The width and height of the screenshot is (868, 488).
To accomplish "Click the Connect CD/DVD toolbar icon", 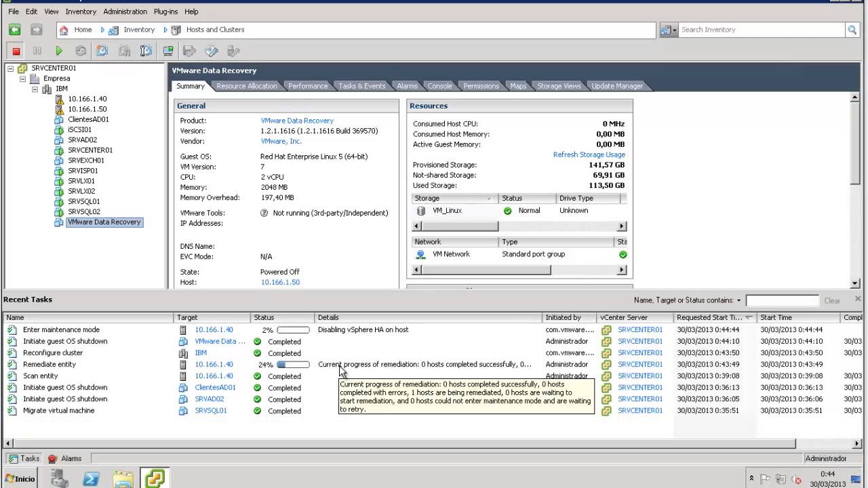I will tap(212, 51).
